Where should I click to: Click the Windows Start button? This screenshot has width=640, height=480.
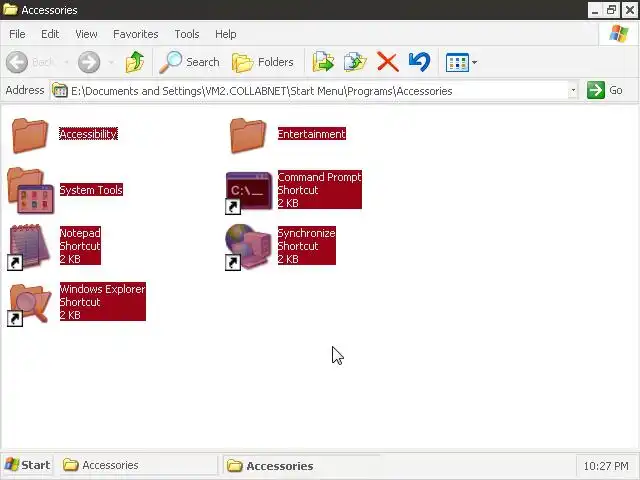[27, 465]
